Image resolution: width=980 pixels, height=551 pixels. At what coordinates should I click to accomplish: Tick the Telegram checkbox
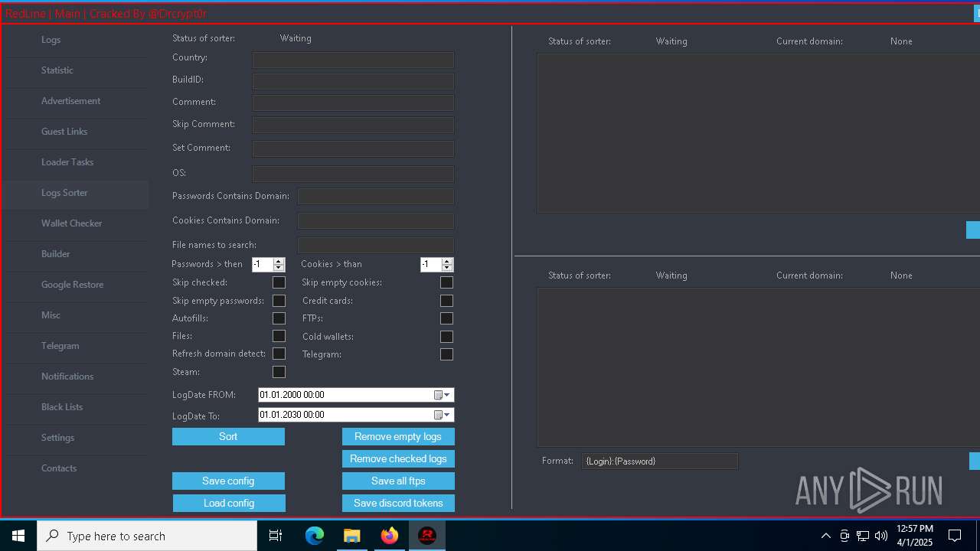pyautogui.click(x=446, y=354)
